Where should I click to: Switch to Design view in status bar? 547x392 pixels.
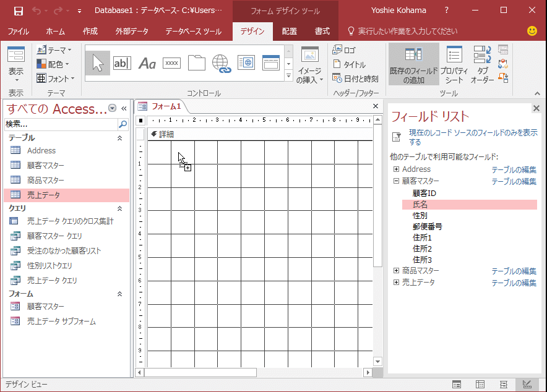pyautogui.click(x=527, y=385)
